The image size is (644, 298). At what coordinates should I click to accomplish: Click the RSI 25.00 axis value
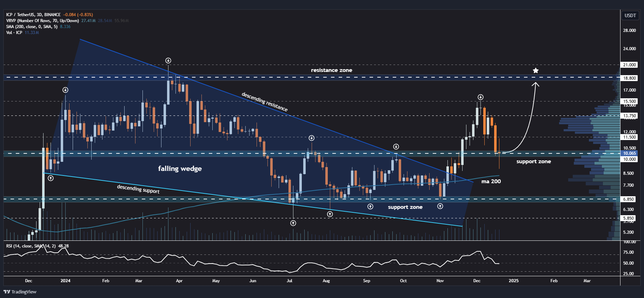click(629, 274)
